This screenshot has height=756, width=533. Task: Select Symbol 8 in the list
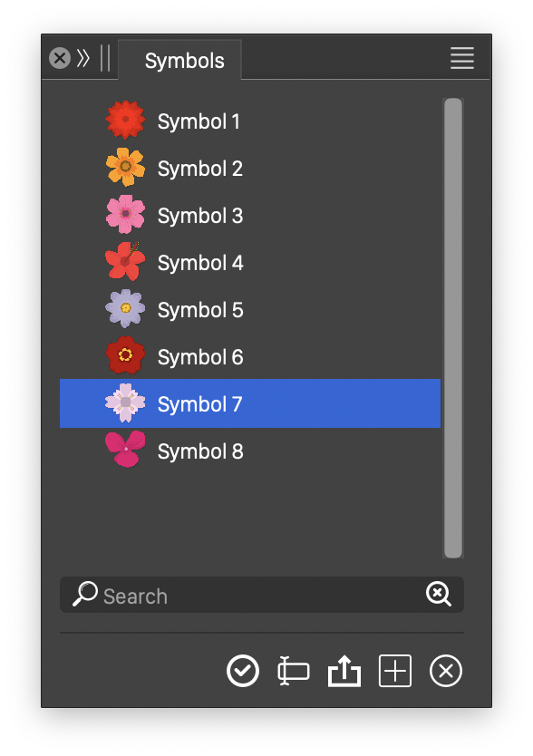pyautogui.click(x=250, y=451)
